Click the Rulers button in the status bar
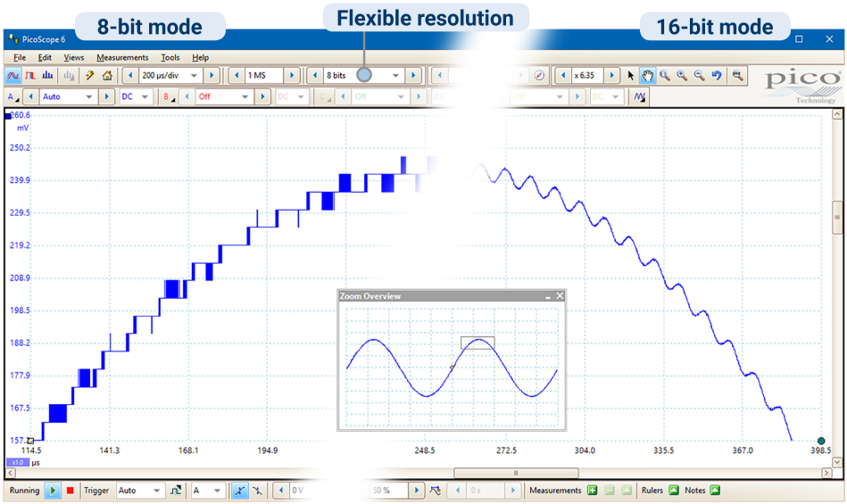 point(674,491)
